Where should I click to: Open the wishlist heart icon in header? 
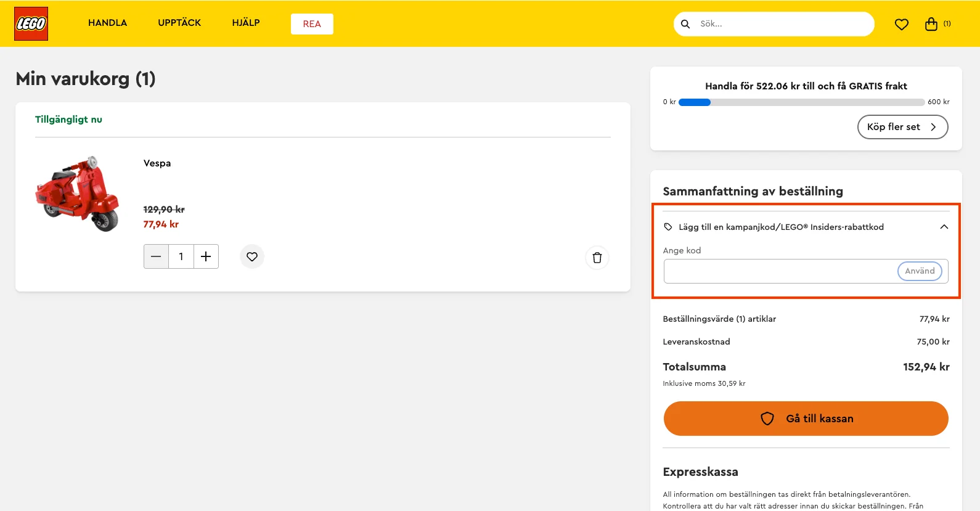[x=901, y=25]
